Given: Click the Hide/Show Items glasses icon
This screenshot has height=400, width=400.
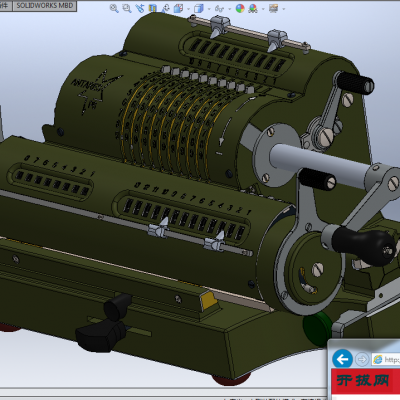Looking at the screenshot, I should coord(219,9).
